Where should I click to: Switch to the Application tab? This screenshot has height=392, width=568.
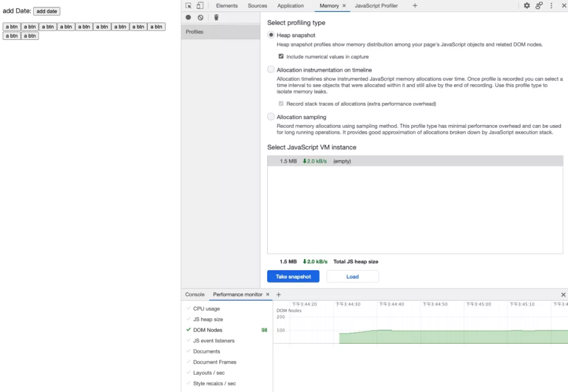pyautogui.click(x=290, y=6)
